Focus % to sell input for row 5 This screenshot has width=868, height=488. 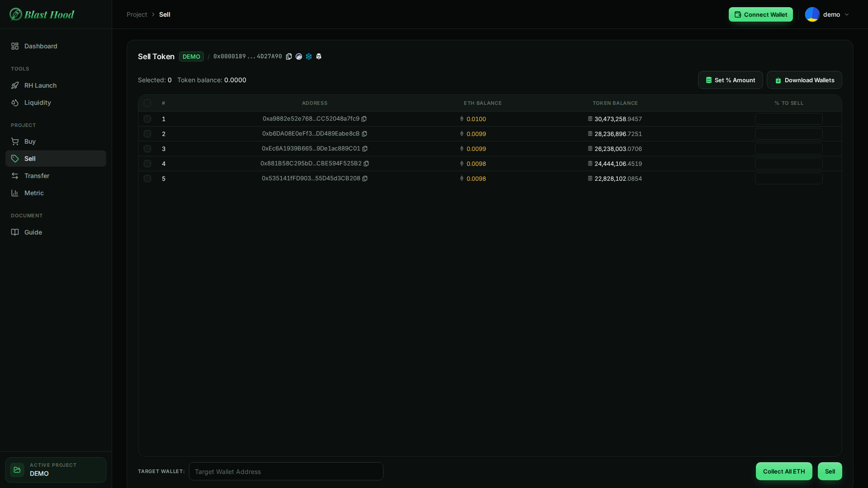pyautogui.click(x=788, y=178)
